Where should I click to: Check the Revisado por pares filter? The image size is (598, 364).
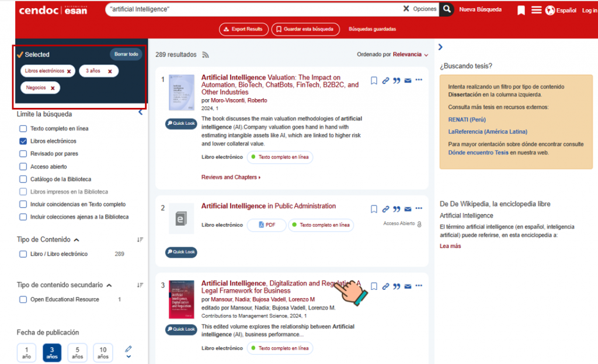click(23, 154)
